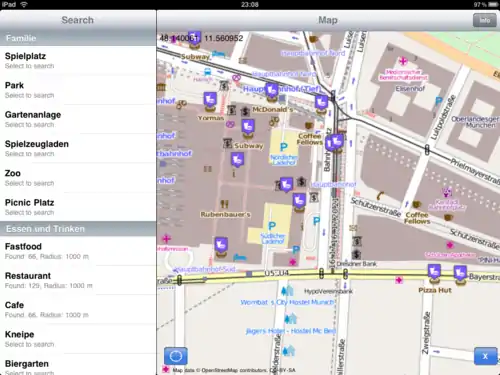Viewport: 500px width, 375px height.
Task: Tap the Wombat's City Hostel Munich label
Action: pyautogui.click(x=287, y=302)
